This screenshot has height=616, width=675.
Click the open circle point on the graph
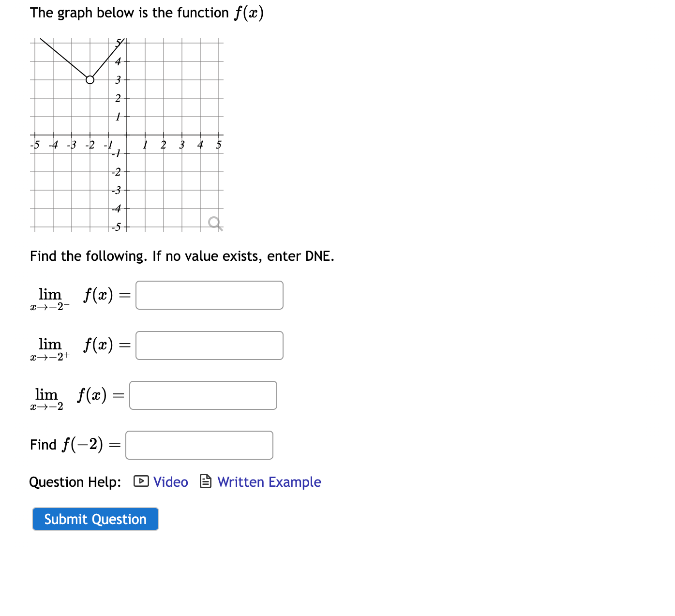pos(90,80)
